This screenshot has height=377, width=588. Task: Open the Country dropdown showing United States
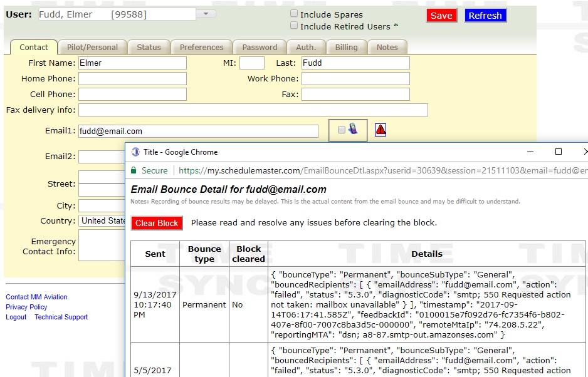pos(102,220)
